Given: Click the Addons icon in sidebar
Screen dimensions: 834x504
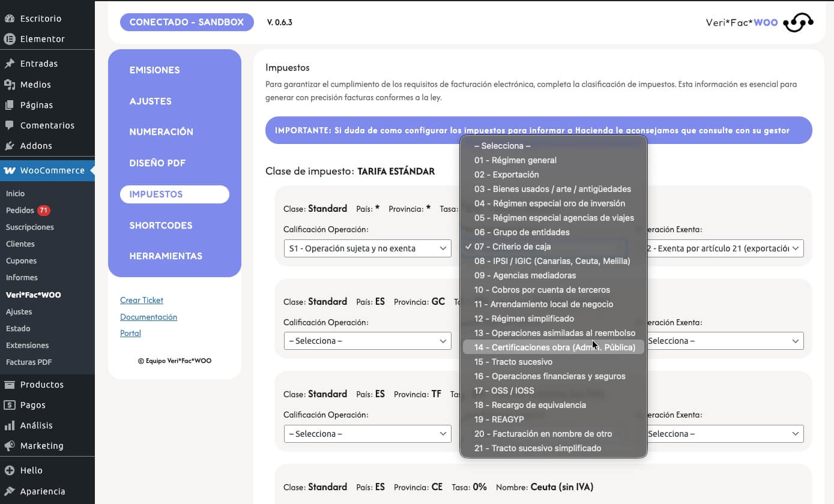Looking at the screenshot, I should click(10, 146).
